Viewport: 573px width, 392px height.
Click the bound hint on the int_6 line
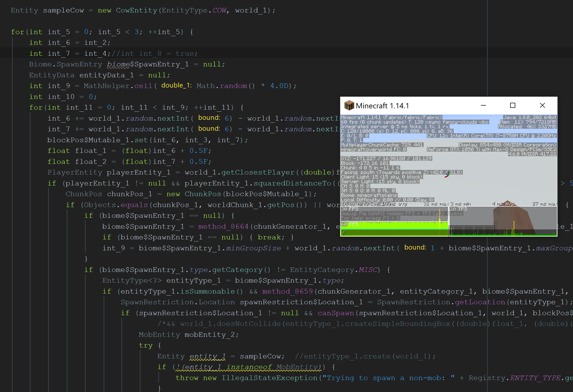209,118
